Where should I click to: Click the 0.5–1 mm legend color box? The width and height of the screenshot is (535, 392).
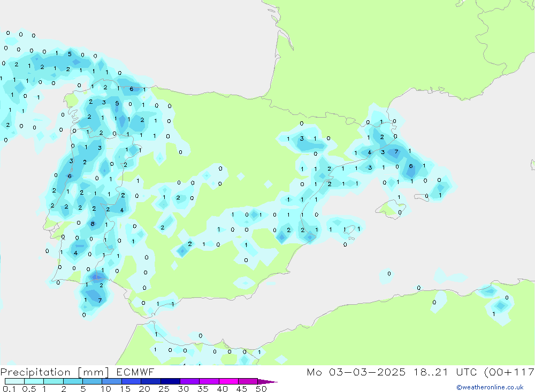coord(34,381)
